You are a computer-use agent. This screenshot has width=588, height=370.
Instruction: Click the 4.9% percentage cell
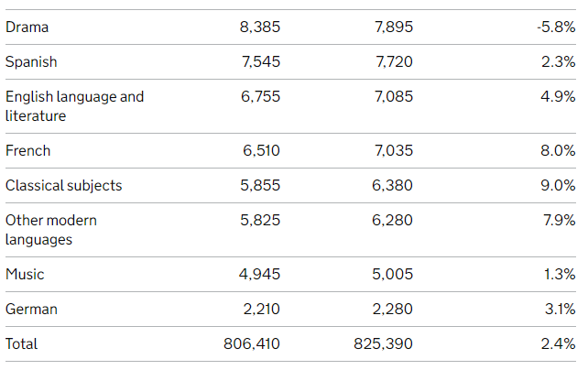pos(558,97)
